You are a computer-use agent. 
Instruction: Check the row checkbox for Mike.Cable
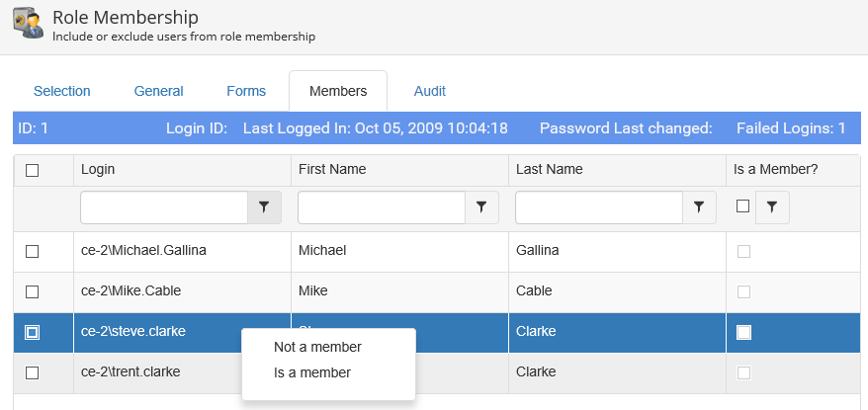pos(32,292)
